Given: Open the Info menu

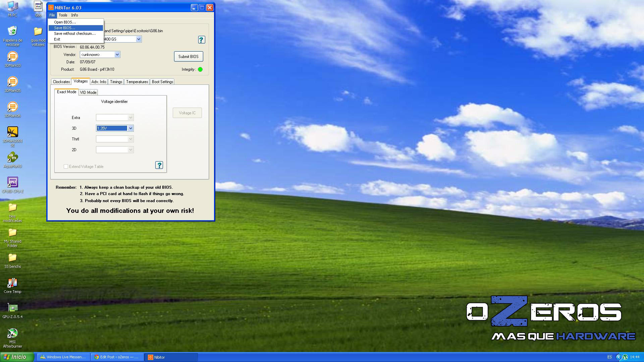Looking at the screenshot, I should (x=74, y=15).
